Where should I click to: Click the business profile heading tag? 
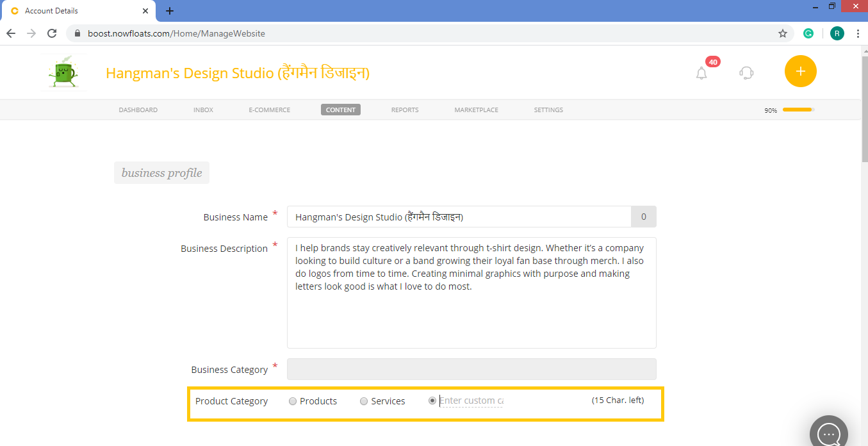[161, 173]
